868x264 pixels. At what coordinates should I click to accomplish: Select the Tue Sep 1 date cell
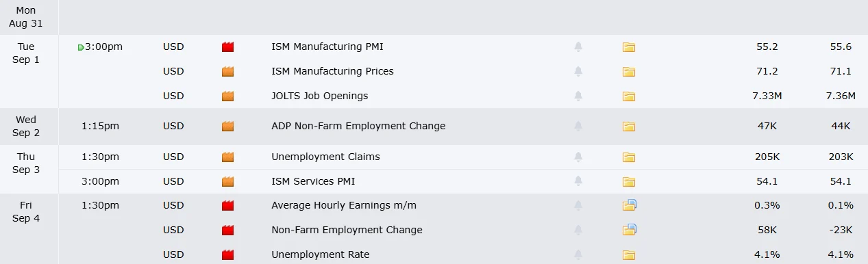pyautogui.click(x=26, y=53)
